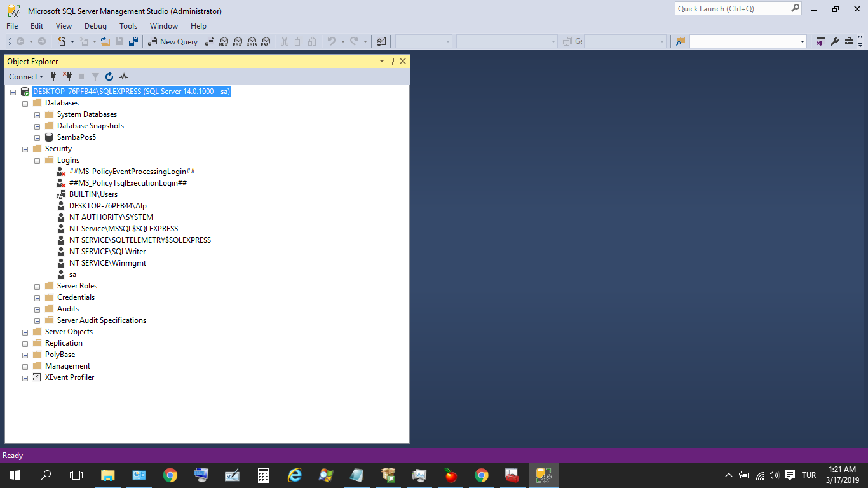868x488 pixels.
Task: Expand the Server Objects node
Action: (25, 332)
